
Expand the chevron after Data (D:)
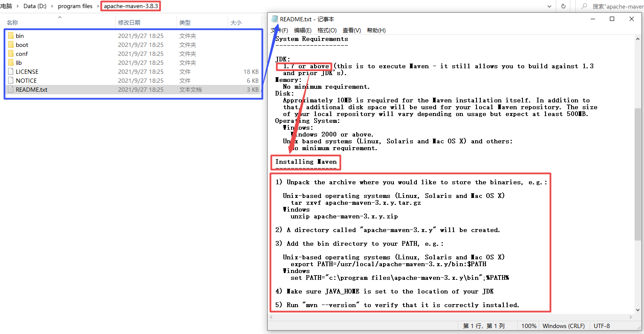pos(52,6)
